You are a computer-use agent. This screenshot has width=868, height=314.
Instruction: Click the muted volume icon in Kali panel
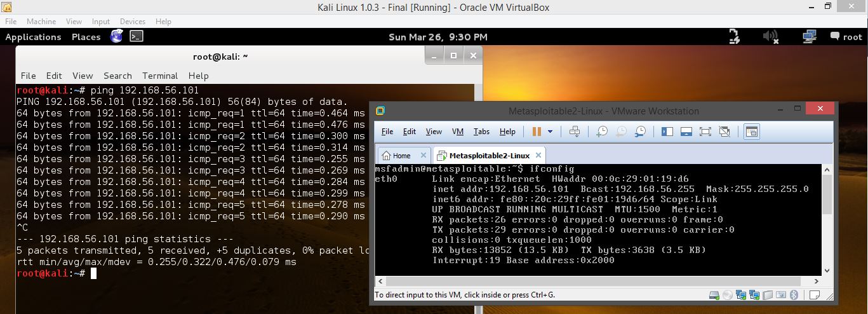coord(771,36)
